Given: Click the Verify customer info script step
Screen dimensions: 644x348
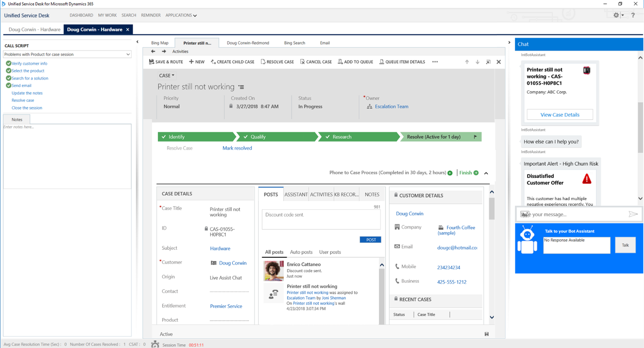Looking at the screenshot, I should (29, 64).
